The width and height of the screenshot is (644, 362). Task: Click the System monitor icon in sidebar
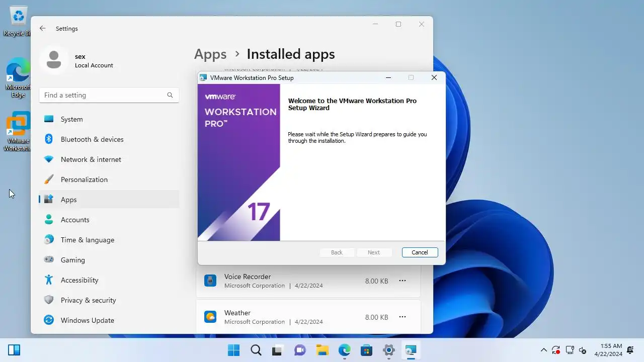coord(49,119)
